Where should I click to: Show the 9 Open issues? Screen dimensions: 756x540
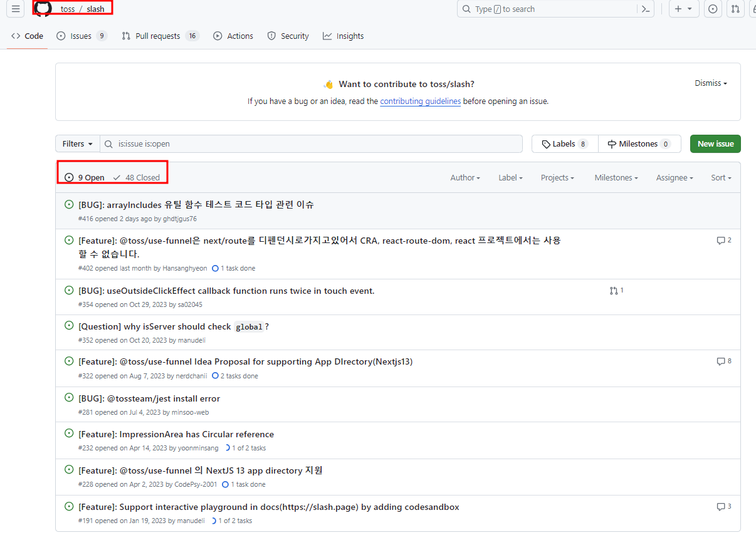pyautogui.click(x=85, y=178)
